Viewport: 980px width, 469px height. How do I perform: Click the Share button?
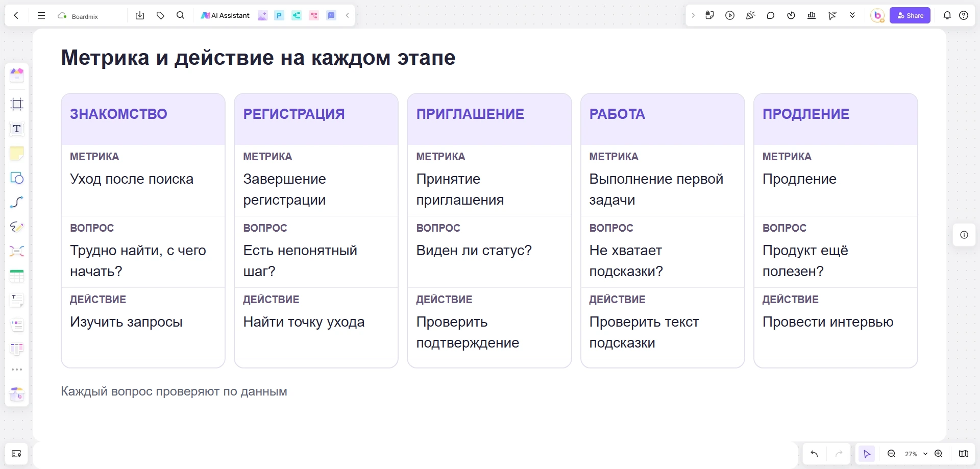pos(910,15)
